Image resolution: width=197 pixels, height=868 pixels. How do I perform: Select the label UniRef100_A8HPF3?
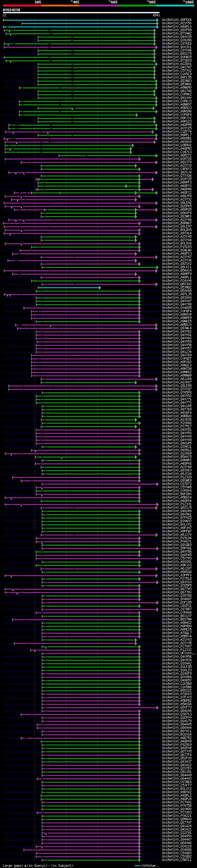click(x=177, y=182)
